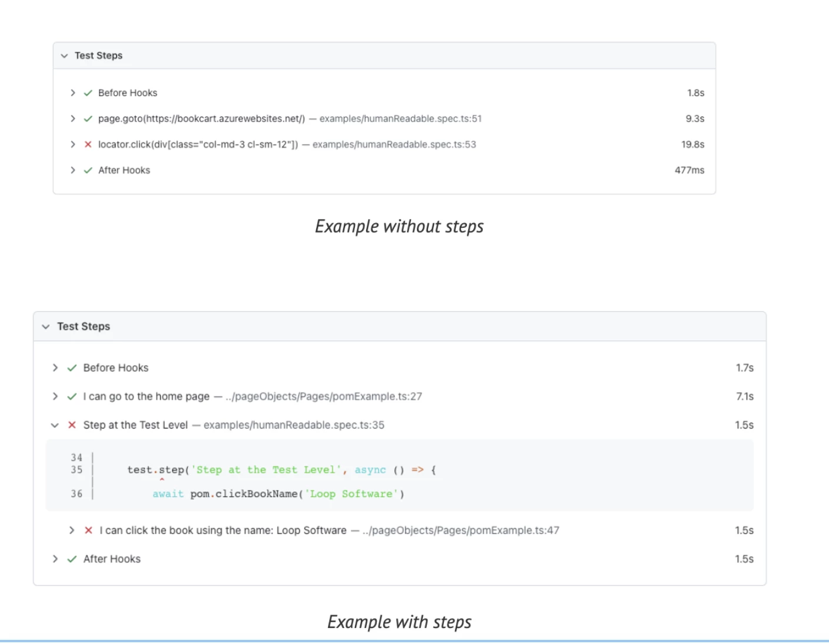Open ../pageObjects/Pages/pomExample.ts:27 source link
This screenshot has width=829, height=644.
coord(323,397)
